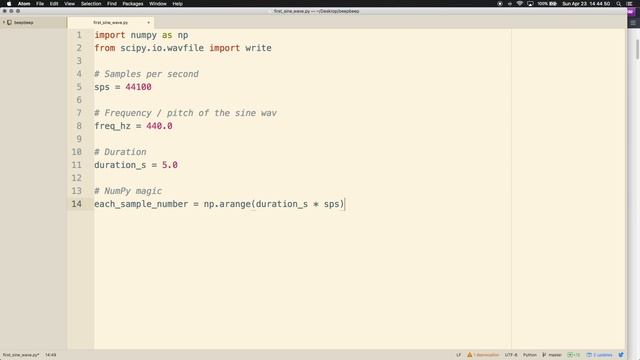Open the deprecation notice link

pyautogui.click(x=486, y=355)
